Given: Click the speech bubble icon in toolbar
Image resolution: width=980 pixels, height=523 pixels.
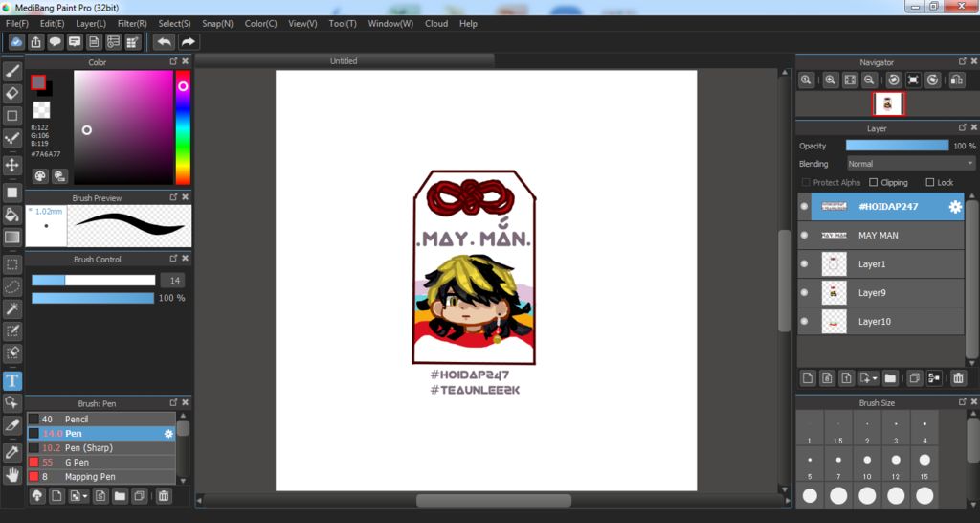Looking at the screenshot, I should pos(55,42).
